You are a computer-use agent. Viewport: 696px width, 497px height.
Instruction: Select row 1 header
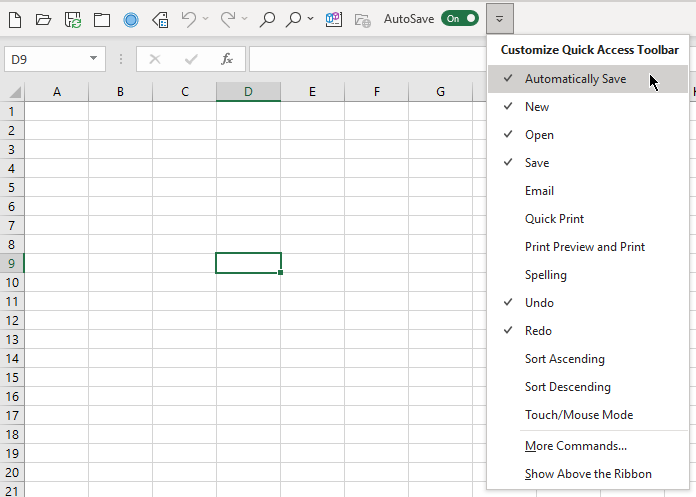click(12, 111)
